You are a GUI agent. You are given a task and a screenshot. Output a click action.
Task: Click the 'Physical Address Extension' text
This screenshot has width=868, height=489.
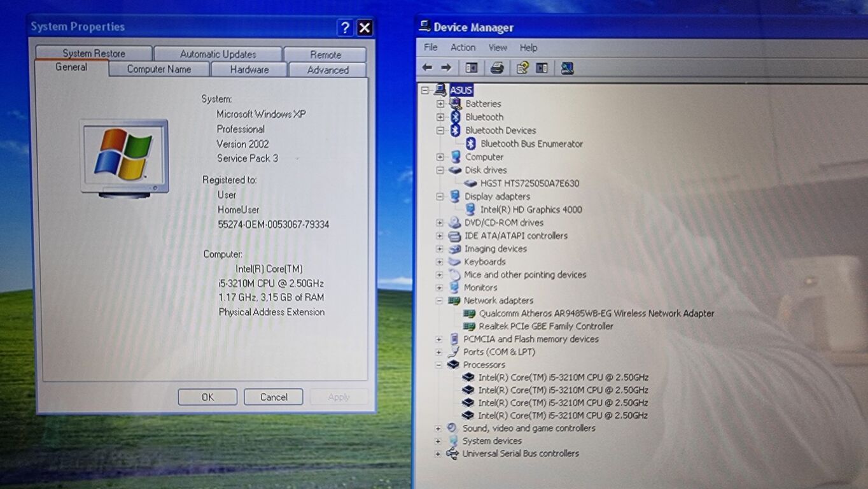[272, 312]
